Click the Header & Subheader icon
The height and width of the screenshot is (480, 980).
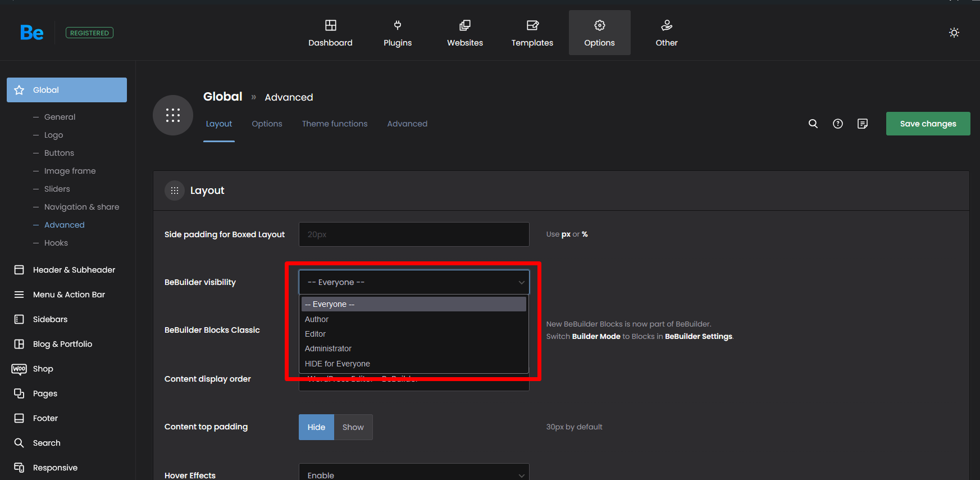[x=19, y=270]
